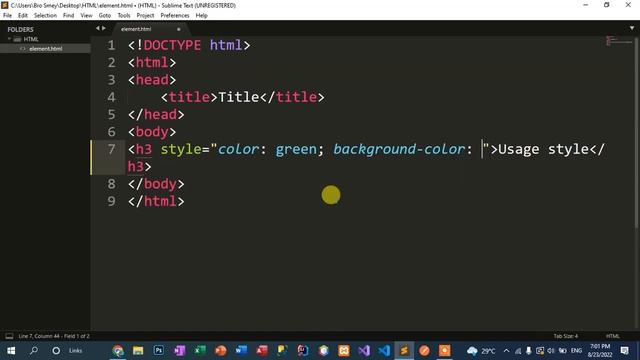The height and width of the screenshot is (360, 640).
Task: Click the background-color property text
Action: [x=399, y=149]
